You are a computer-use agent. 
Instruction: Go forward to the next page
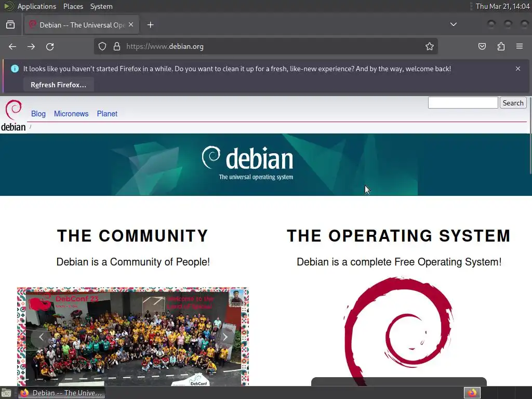(x=31, y=46)
